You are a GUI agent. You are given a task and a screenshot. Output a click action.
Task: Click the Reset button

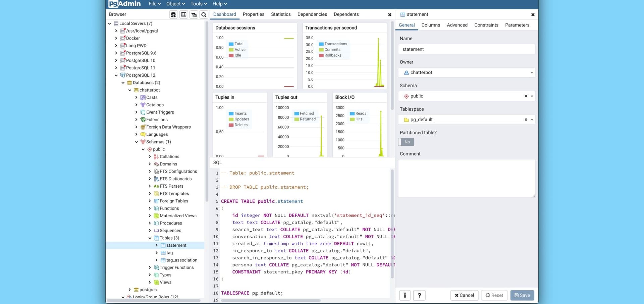pyautogui.click(x=494, y=295)
